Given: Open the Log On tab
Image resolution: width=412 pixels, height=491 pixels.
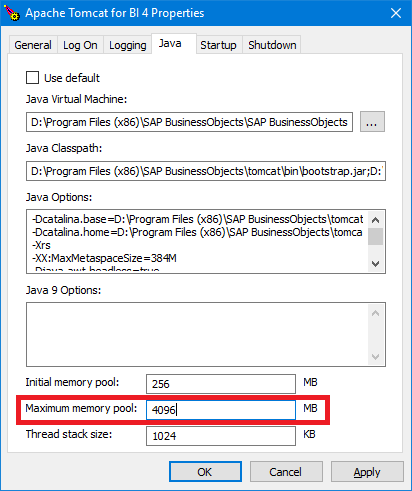Looking at the screenshot, I should (x=80, y=45).
